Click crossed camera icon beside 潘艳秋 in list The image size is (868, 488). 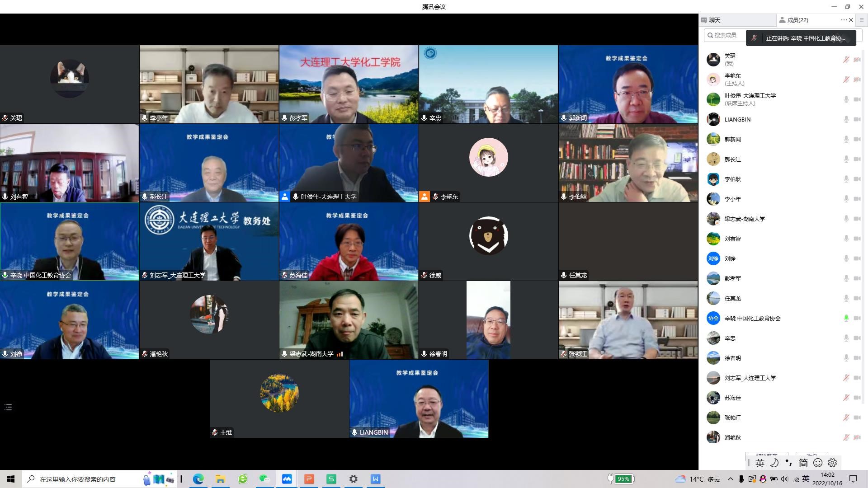click(x=857, y=437)
